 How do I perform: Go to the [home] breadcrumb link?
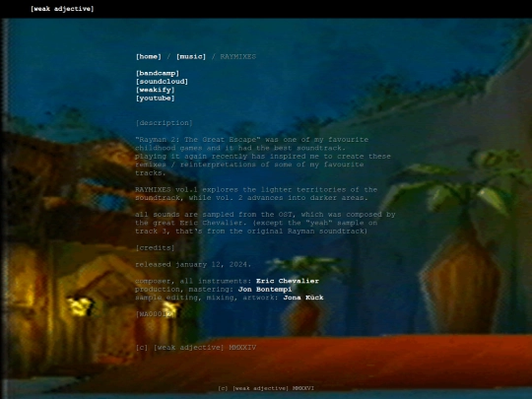pyautogui.click(x=149, y=57)
